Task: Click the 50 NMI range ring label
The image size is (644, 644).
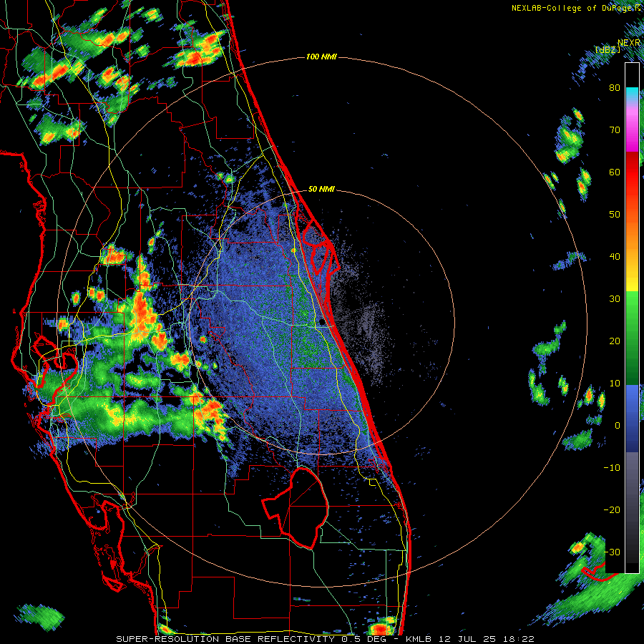Action: (321, 190)
